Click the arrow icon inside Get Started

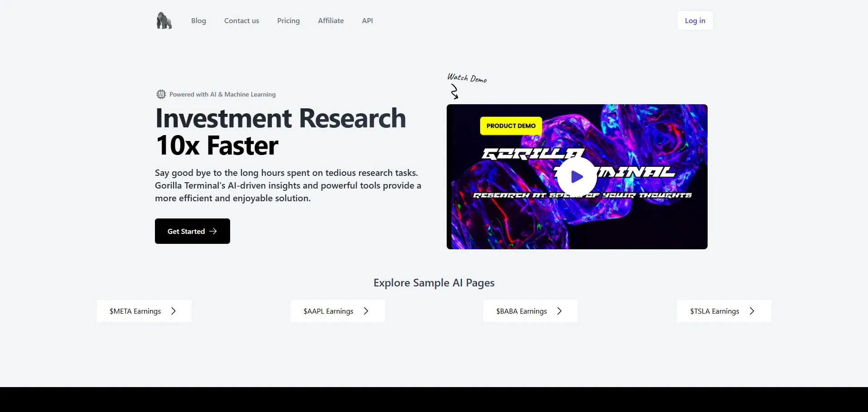[x=213, y=231]
